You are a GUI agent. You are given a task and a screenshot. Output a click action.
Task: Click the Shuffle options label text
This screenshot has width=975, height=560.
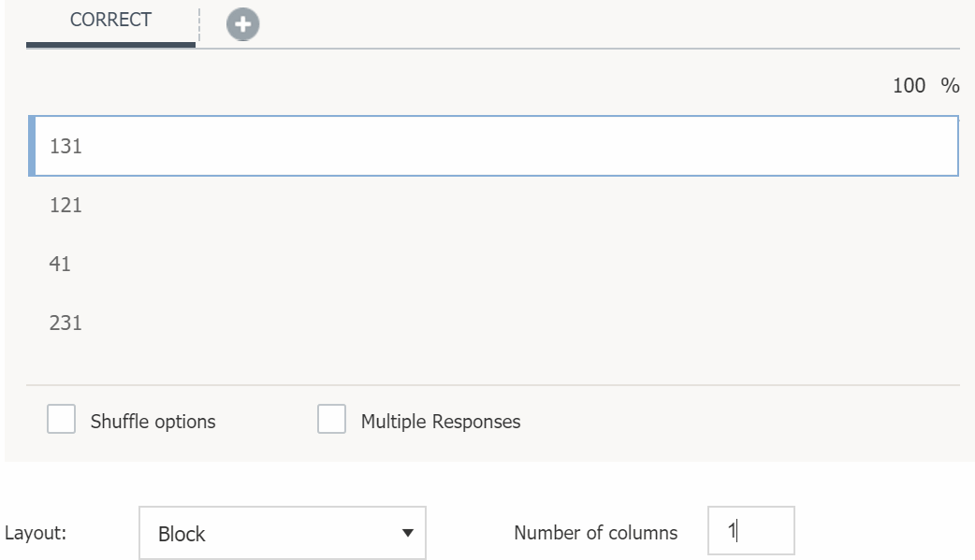tap(153, 422)
